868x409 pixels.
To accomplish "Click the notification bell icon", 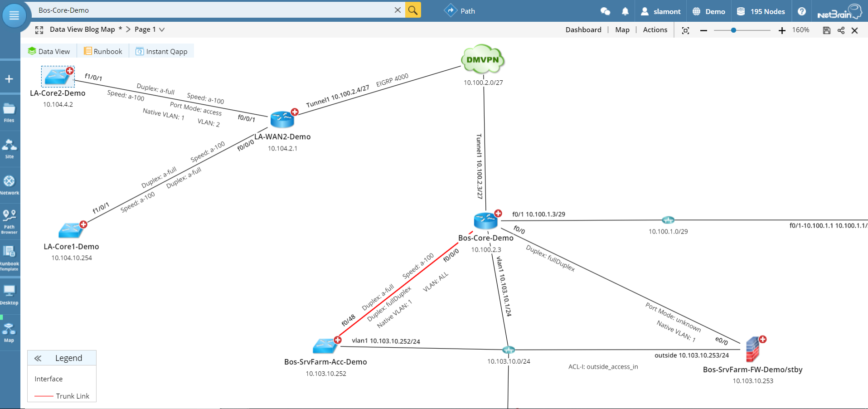I will pos(625,11).
